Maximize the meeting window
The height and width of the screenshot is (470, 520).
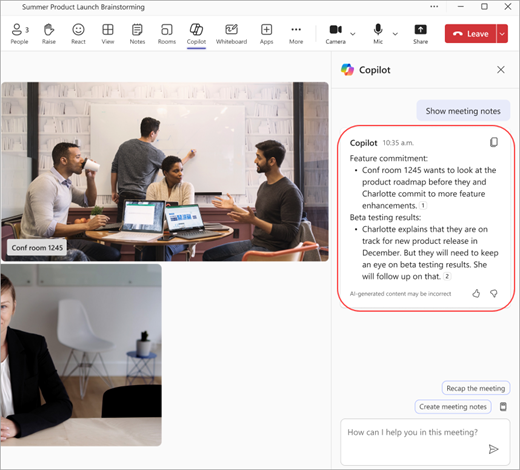tap(484, 7)
